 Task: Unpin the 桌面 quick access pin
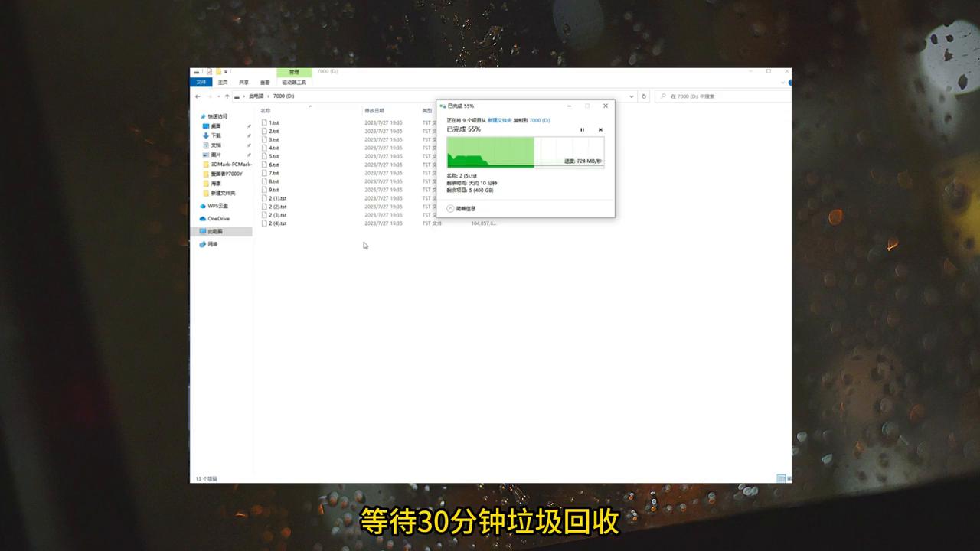tap(249, 126)
